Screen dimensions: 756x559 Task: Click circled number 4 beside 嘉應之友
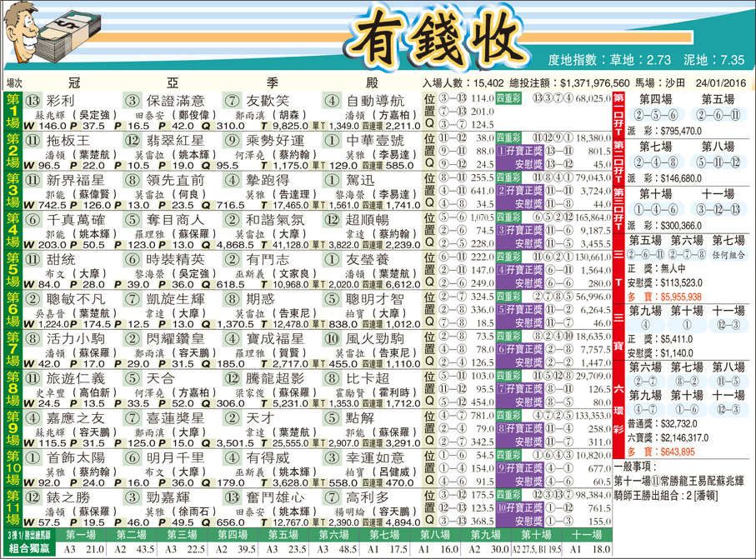click(x=33, y=418)
